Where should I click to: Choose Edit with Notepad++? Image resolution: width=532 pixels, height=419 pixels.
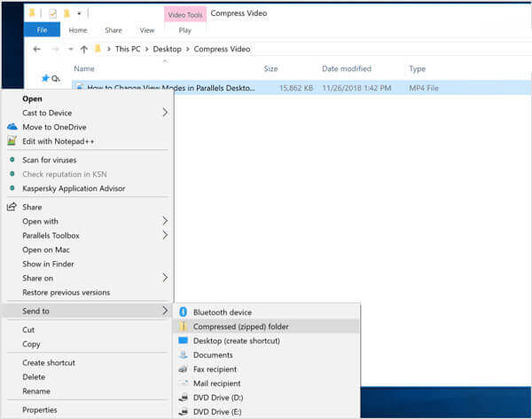coord(58,141)
